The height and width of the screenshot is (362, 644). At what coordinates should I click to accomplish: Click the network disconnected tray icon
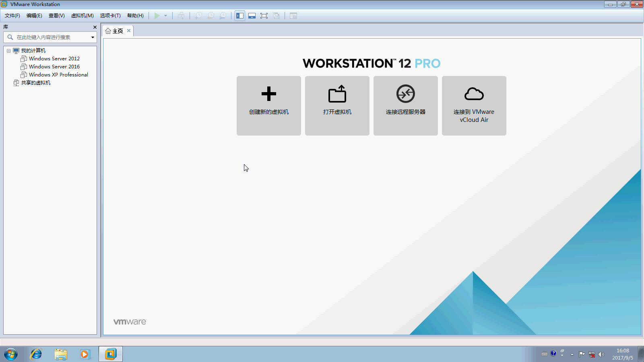[592, 354]
